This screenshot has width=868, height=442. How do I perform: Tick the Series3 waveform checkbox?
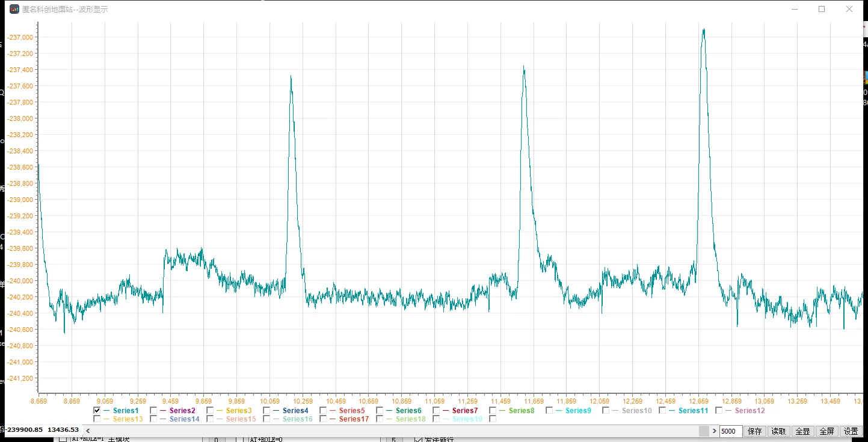click(211, 411)
